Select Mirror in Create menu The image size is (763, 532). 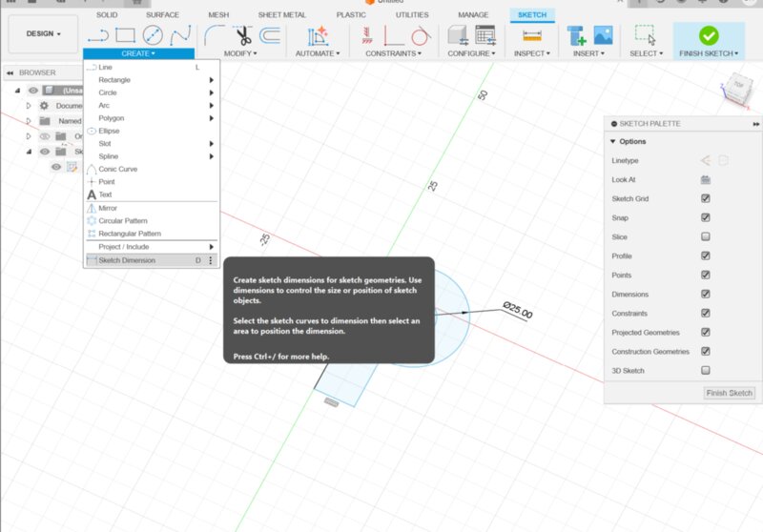(151, 208)
